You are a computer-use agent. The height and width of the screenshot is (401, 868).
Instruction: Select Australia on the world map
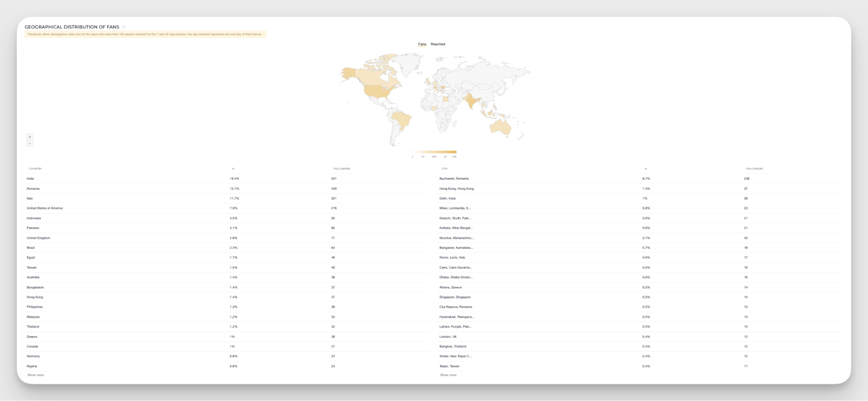tap(500, 127)
